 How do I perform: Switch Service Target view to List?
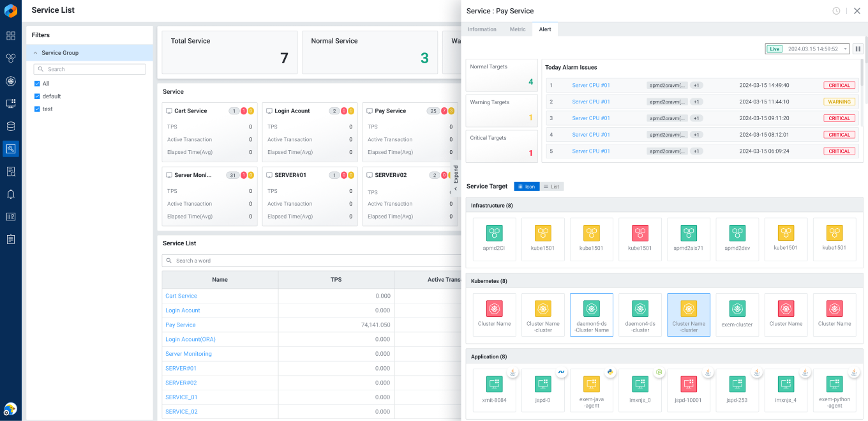[x=552, y=187]
